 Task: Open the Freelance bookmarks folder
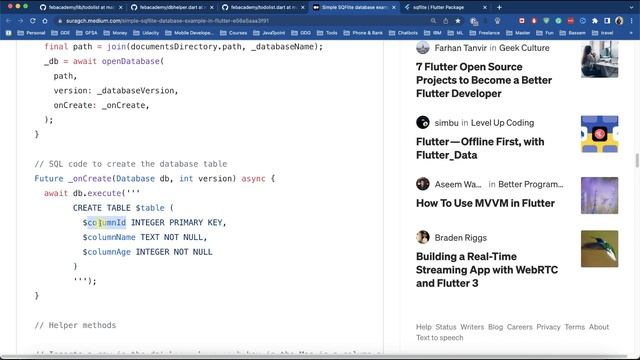484,33
